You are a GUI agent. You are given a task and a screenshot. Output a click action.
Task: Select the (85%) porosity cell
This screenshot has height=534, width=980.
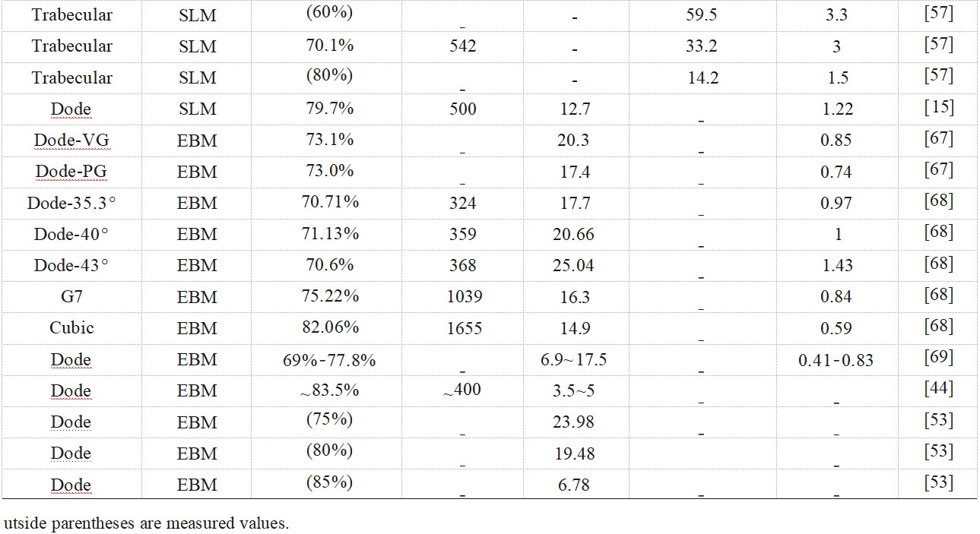pos(328,482)
